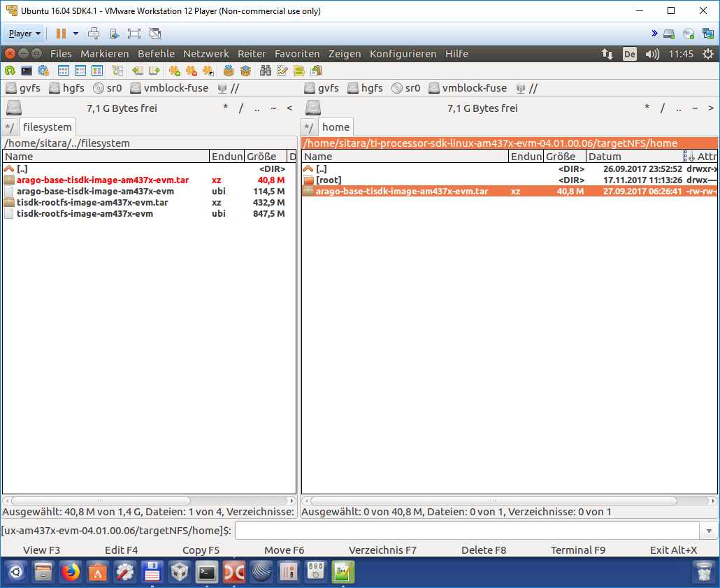Sort left panel by Größe column

coord(266,156)
